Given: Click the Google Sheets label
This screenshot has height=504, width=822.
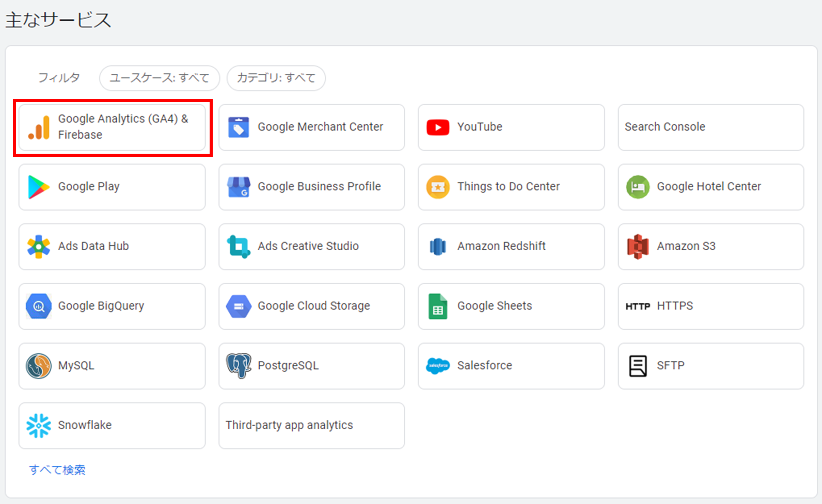Looking at the screenshot, I should tap(495, 306).
